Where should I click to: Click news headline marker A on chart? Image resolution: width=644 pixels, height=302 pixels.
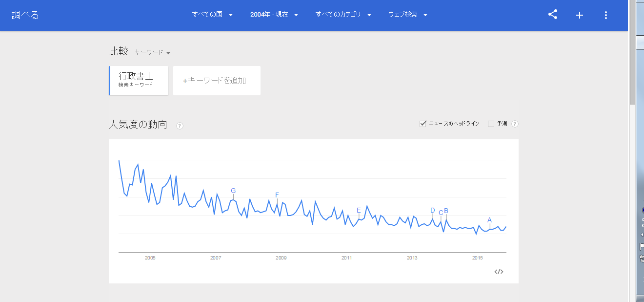pyautogui.click(x=489, y=220)
